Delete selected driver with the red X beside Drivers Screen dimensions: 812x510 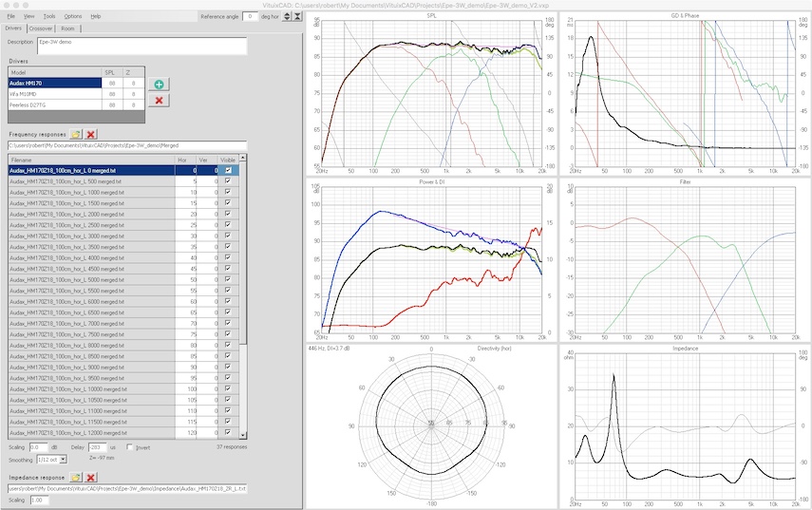[x=159, y=101]
